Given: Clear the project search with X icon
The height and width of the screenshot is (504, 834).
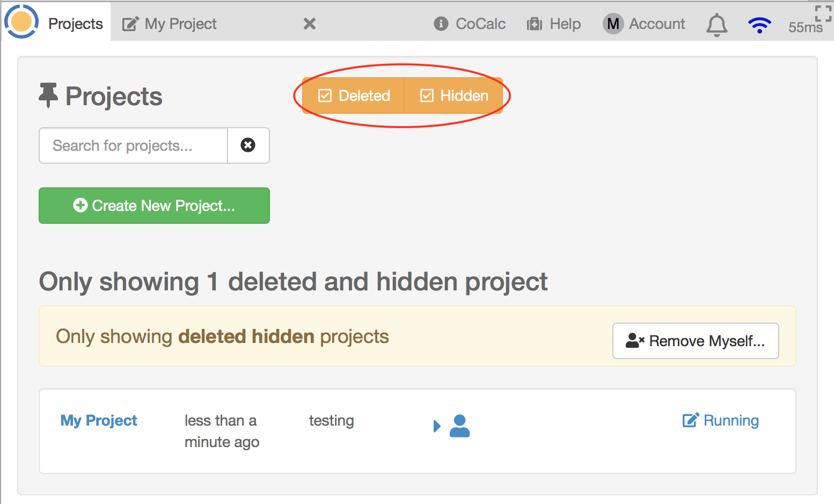Looking at the screenshot, I should coord(248,145).
